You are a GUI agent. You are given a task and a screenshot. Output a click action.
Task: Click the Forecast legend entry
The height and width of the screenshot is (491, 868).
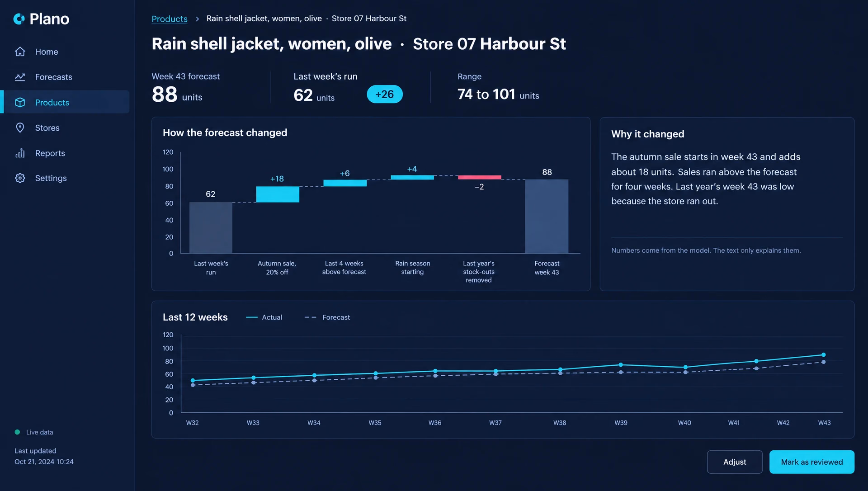tap(327, 317)
